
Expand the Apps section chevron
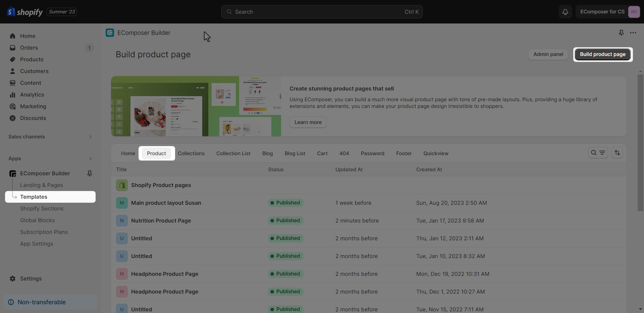coord(91,159)
